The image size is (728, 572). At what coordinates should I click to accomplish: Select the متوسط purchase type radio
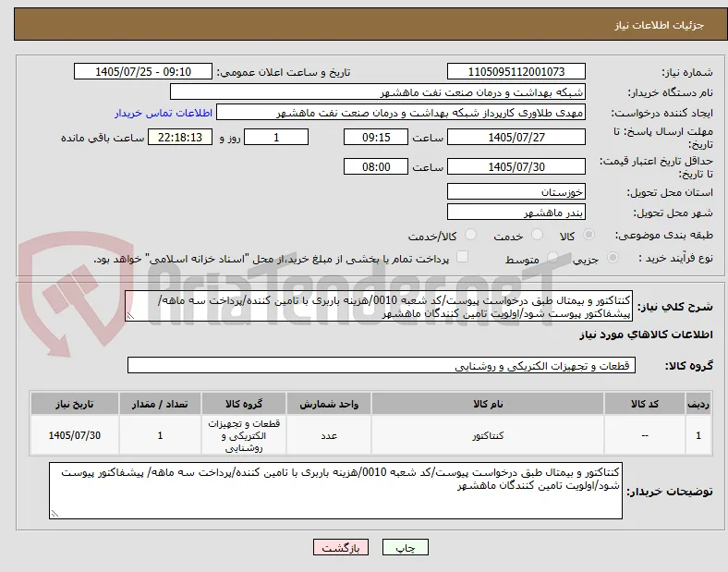(552, 257)
